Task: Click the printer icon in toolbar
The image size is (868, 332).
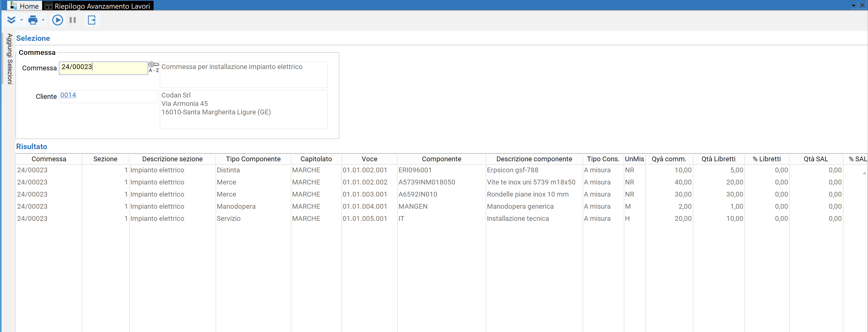Action: [x=33, y=20]
